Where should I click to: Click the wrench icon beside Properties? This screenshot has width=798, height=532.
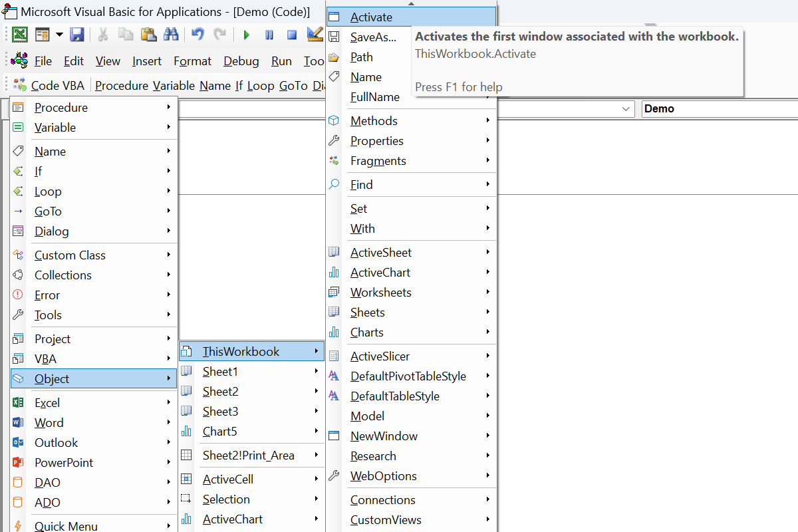pyautogui.click(x=334, y=140)
